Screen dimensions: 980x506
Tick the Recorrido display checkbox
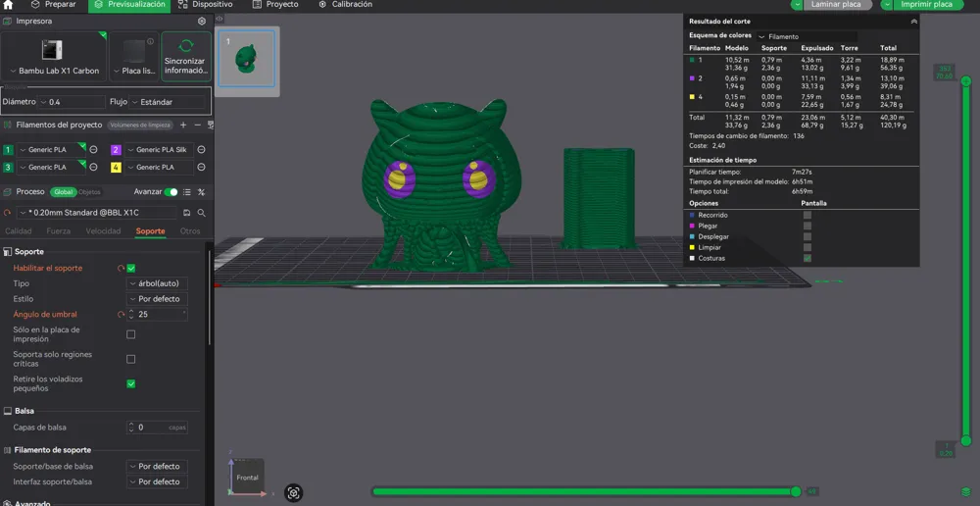(x=808, y=215)
